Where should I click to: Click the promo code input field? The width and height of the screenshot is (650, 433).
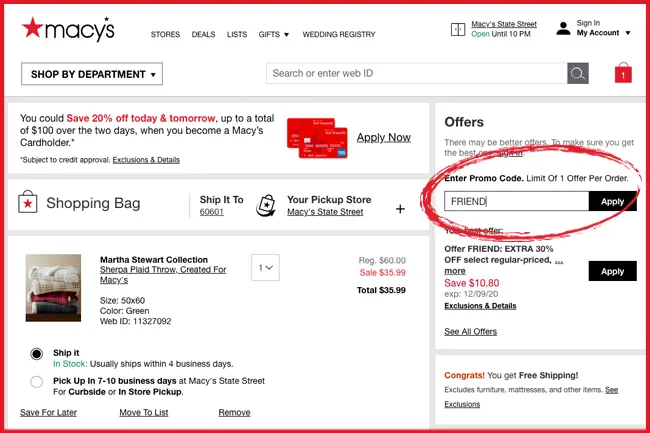click(x=515, y=201)
